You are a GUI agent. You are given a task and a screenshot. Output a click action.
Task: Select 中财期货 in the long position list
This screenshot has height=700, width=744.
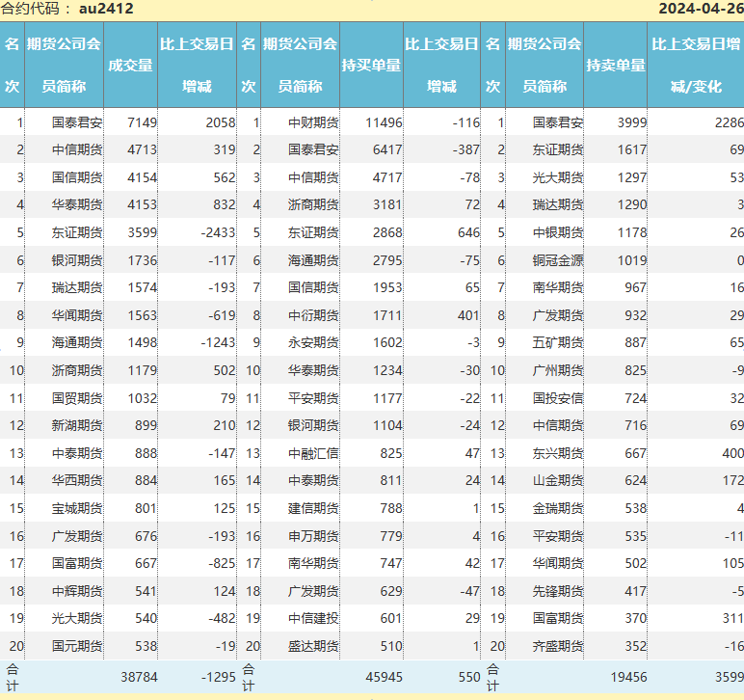pyautogui.click(x=313, y=122)
